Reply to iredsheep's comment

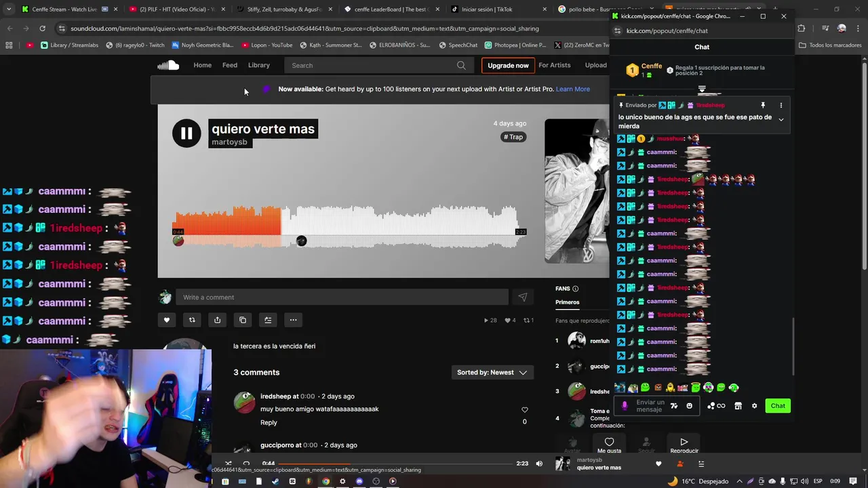click(x=269, y=422)
